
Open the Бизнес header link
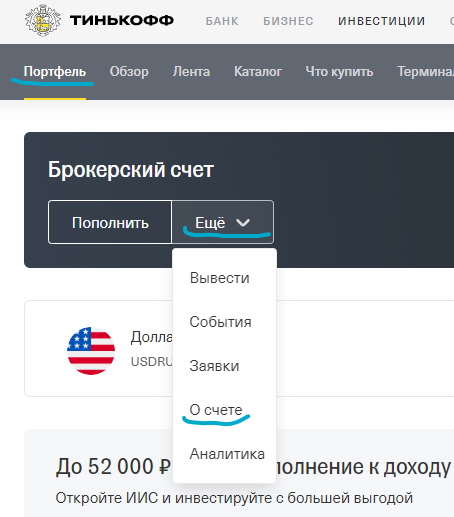coord(288,21)
